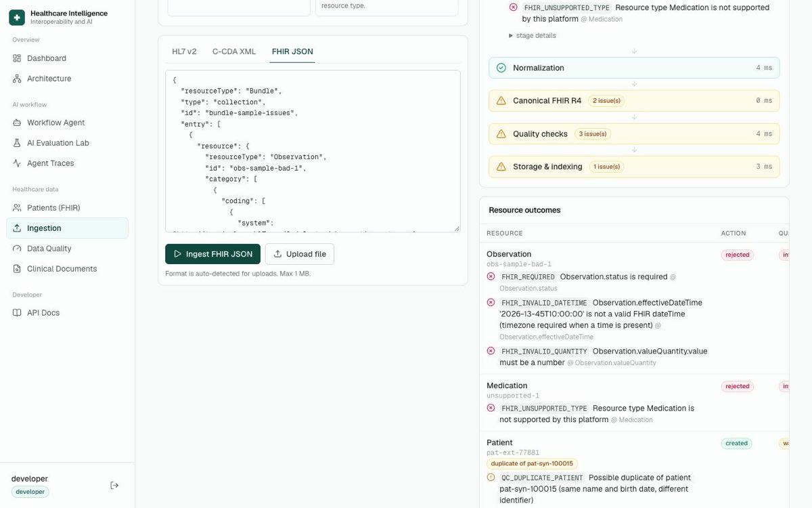
Task: Click the 3 issue(s) badge
Action: coord(593,134)
